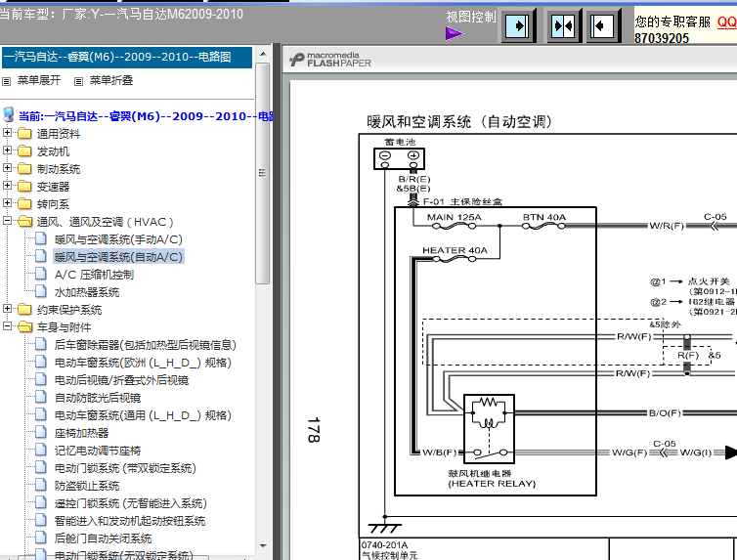Expand the 通用资料 tree node
This screenshot has height=560, width=737.
(7, 133)
